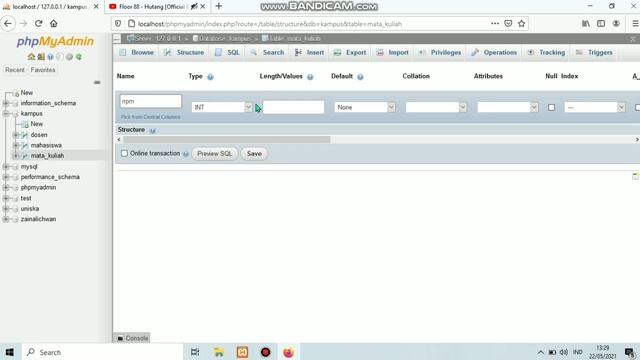Select the zainalichwan database in tree
Screen dimensions: 640x360
pyautogui.click(x=38, y=219)
